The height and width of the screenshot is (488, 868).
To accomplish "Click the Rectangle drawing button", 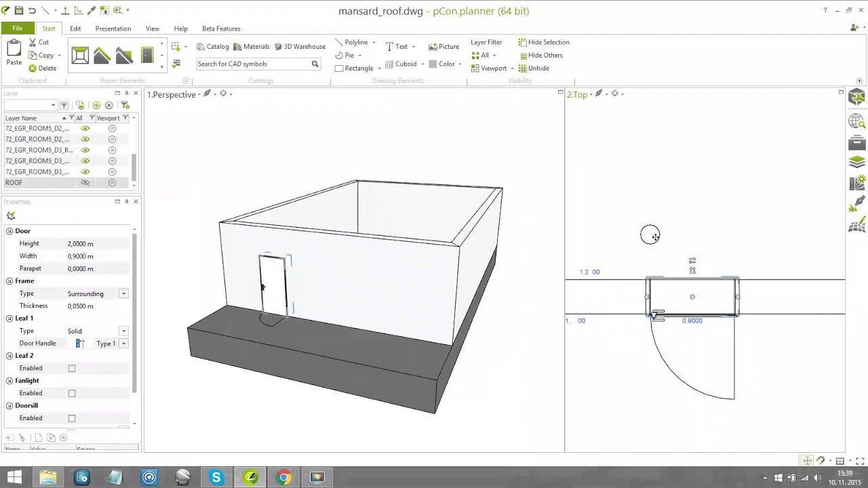I will [x=354, y=68].
